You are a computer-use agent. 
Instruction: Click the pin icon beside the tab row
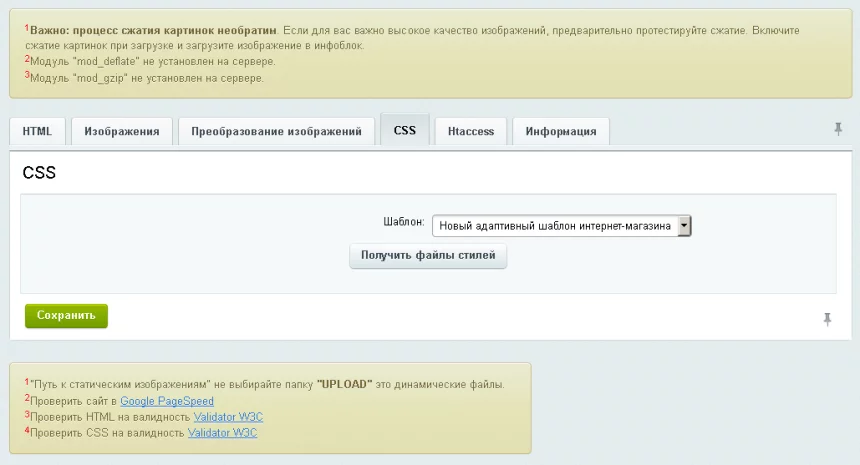(838, 130)
